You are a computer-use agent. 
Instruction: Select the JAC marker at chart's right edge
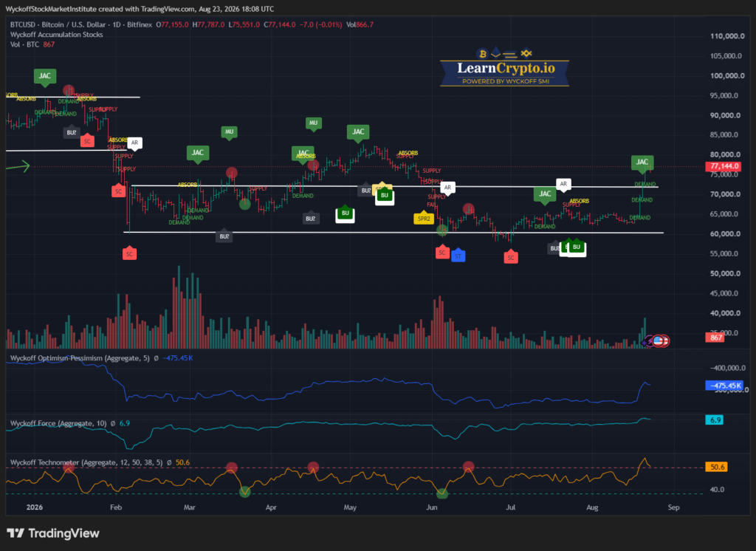click(642, 163)
